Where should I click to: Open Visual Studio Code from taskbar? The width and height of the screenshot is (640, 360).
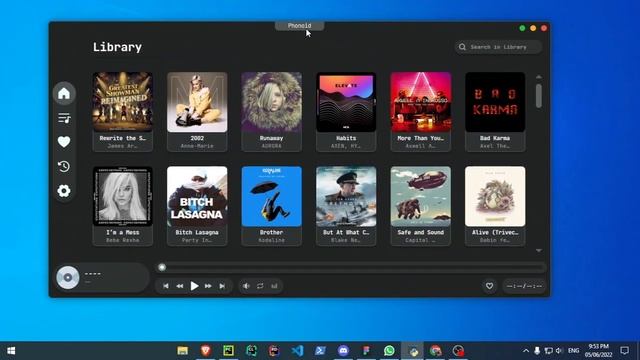point(298,351)
